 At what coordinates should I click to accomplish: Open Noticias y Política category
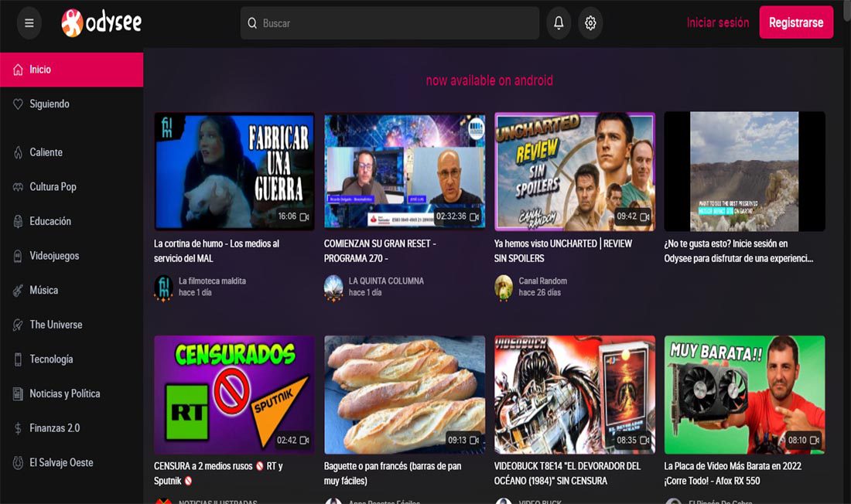click(x=72, y=393)
